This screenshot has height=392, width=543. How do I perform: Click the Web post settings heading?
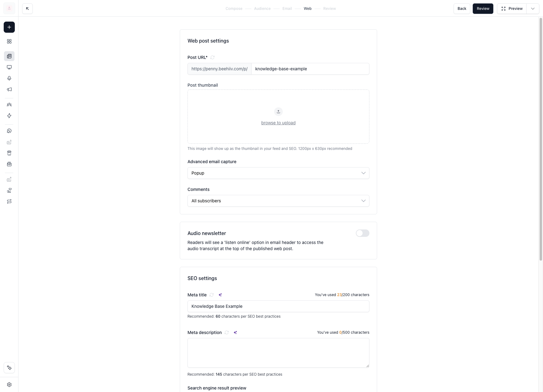[208, 41]
